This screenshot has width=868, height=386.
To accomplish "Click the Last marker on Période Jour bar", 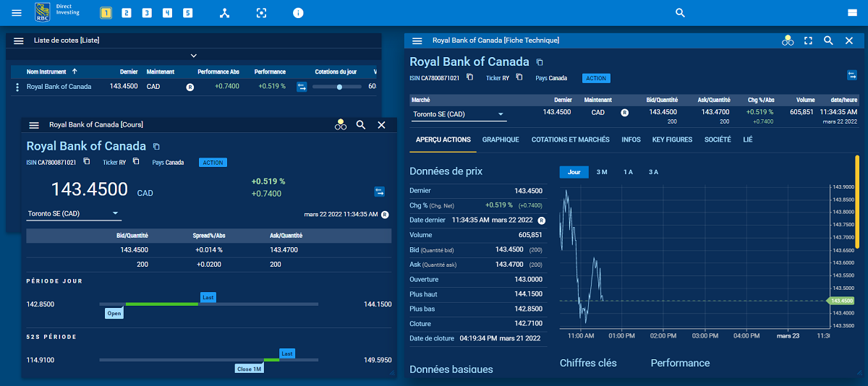I will [208, 297].
